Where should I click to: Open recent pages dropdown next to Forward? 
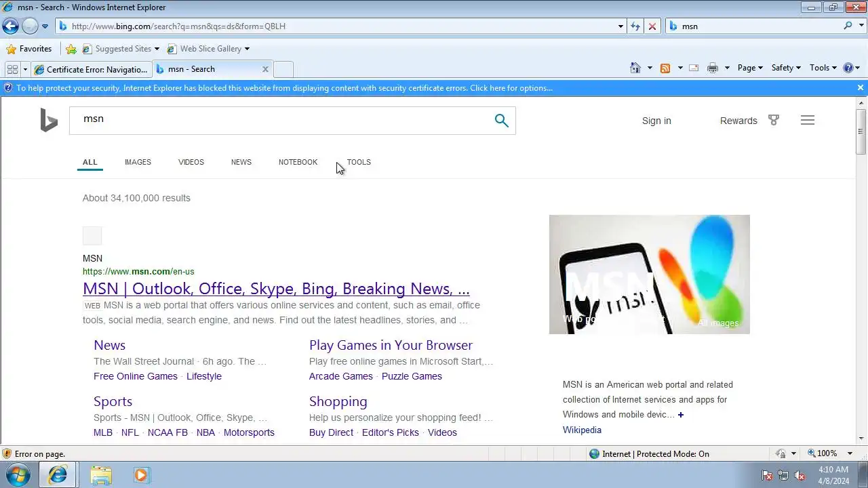click(45, 26)
